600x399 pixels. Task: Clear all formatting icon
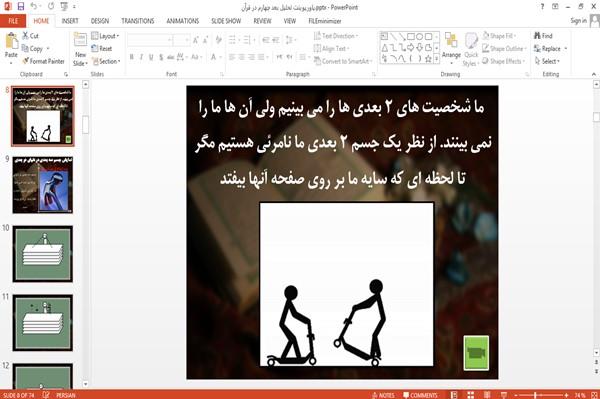pos(218,40)
